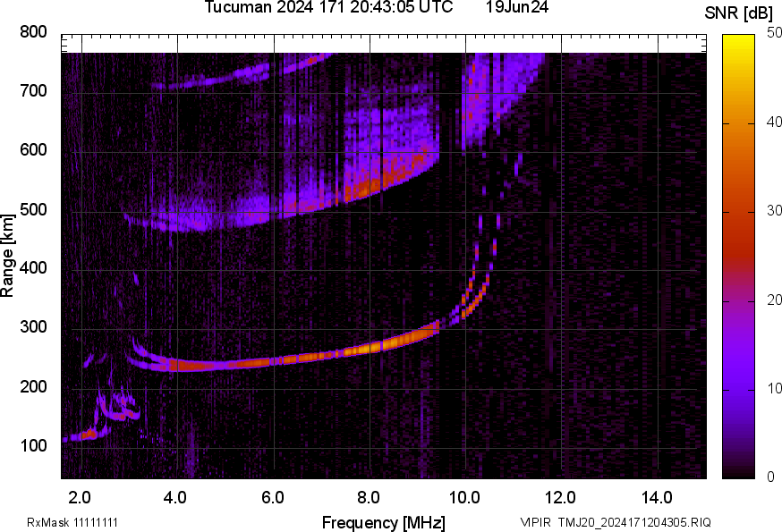Image resolution: width=782 pixels, height=532 pixels.
Task: Click the title 'Tucuman 2024 171 20:43:05 UTC'
Action: [328, 7]
